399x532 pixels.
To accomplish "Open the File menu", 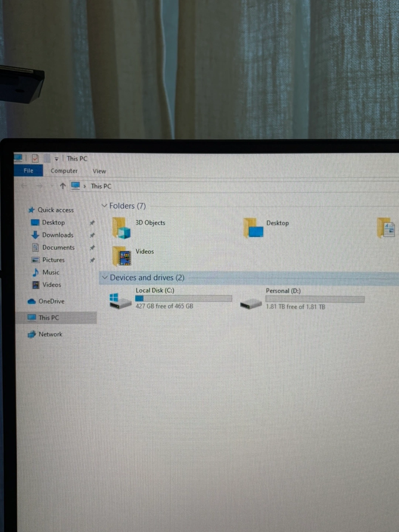I will click(28, 171).
